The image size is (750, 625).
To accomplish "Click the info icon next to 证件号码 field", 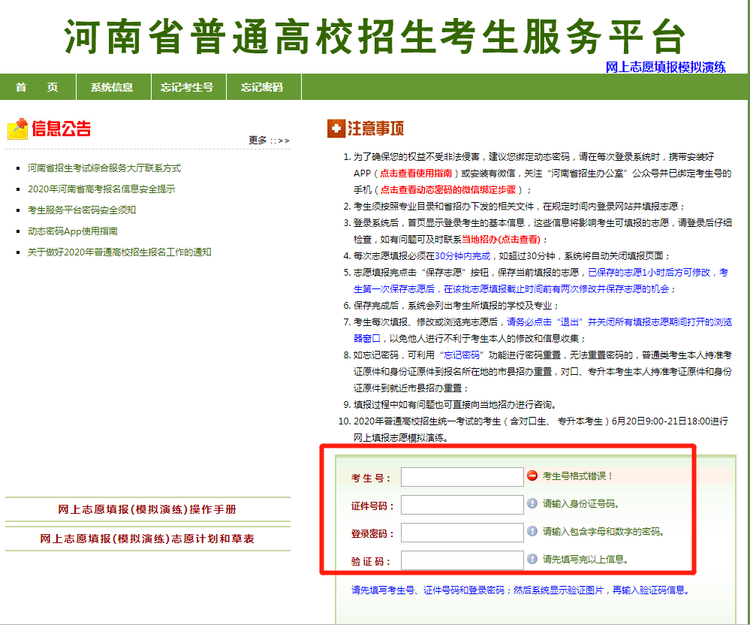I will [533, 505].
